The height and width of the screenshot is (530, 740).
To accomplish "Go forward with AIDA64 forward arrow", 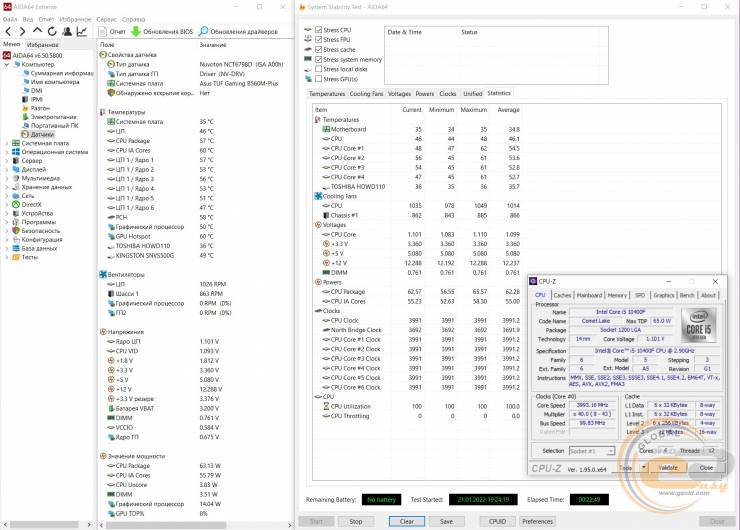I will click(x=22, y=32).
